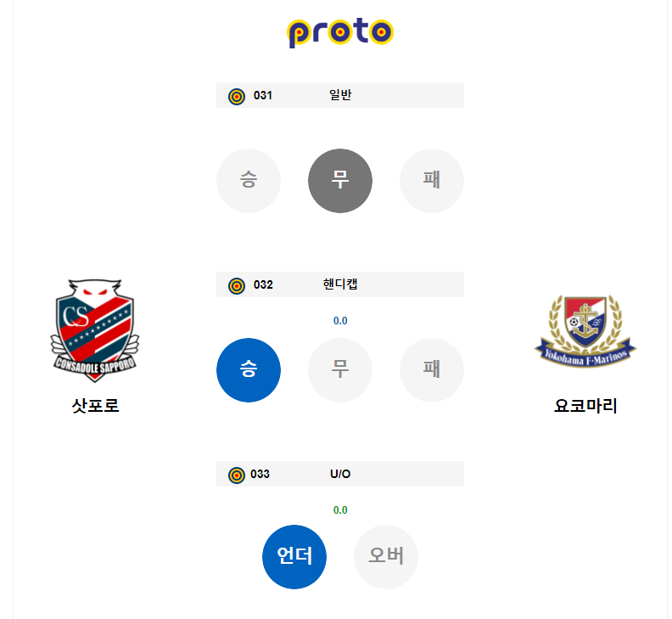Click the Consadole Sapporo team crest

pyautogui.click(x=95, y=331)
